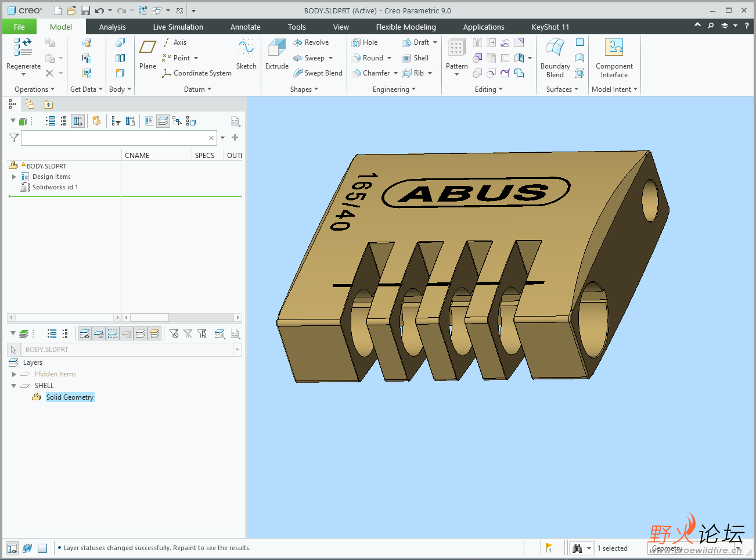
Task: Click the Chamfer button
Action: pyautogui.click(x=370, y=73)
